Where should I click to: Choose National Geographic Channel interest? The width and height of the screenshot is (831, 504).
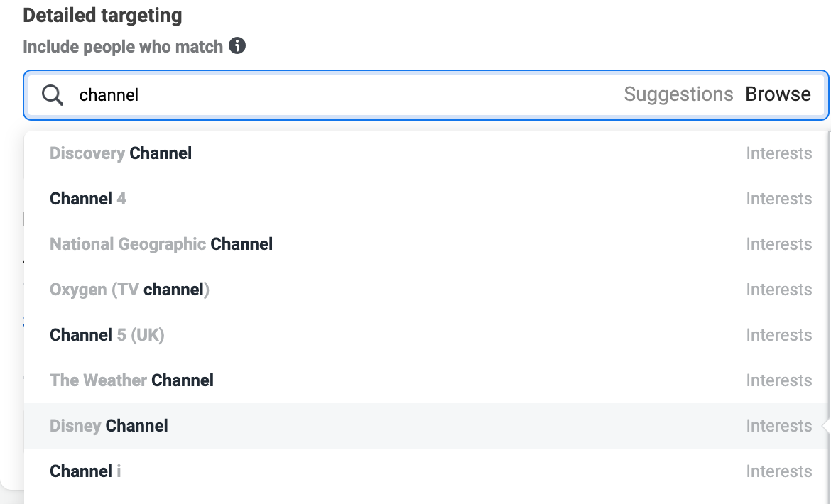point(426,244)
